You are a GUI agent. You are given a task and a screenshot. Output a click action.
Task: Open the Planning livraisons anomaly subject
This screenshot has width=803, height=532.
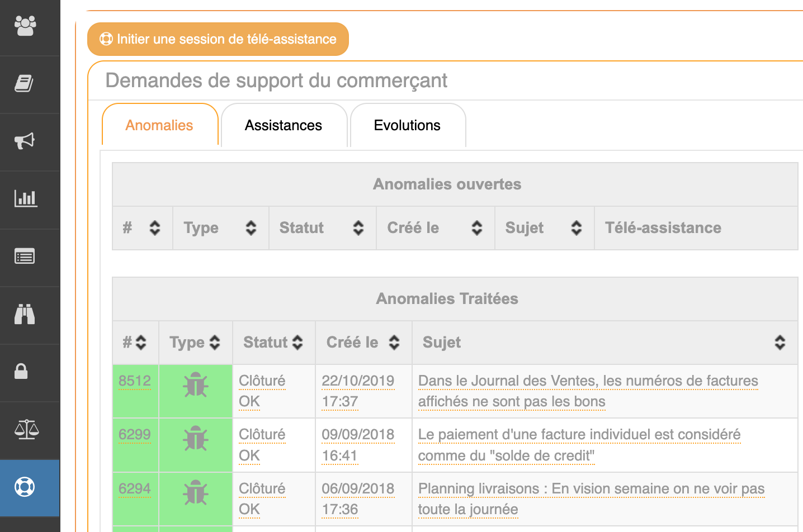591,489
